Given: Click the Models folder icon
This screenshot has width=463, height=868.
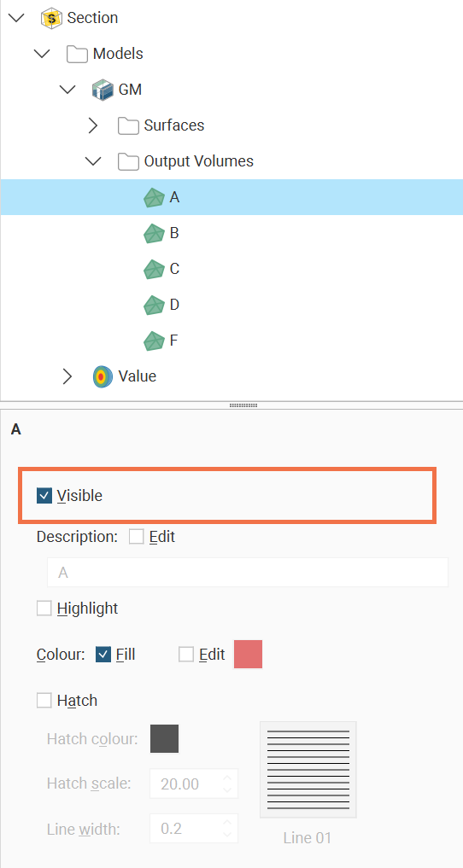Looking at the screenshot, I should pos(77,54).
